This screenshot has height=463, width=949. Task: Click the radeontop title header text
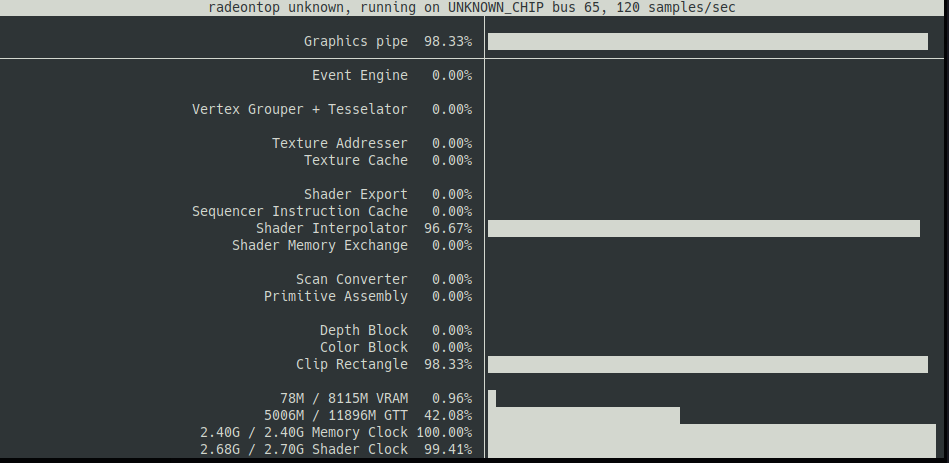pyautogui.click(x=472, y=7)
